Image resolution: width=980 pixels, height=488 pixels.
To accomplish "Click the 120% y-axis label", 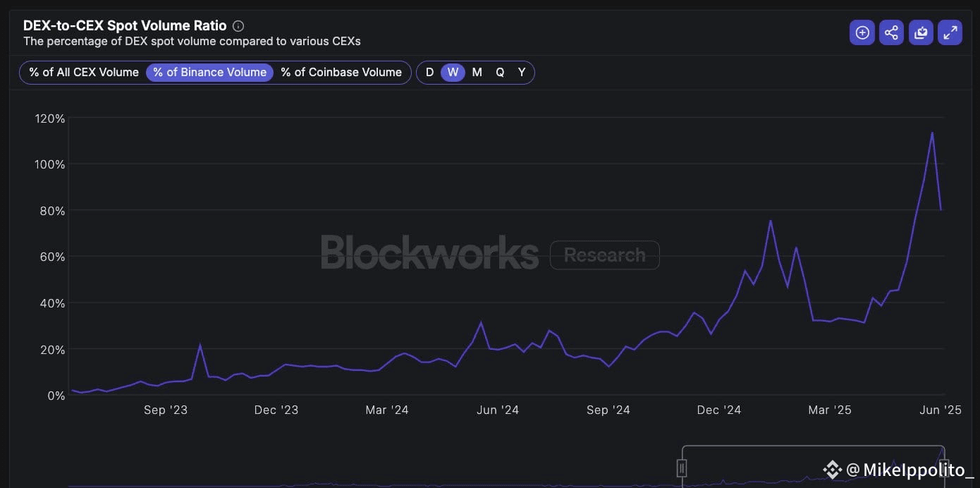I will click(49, 118).
